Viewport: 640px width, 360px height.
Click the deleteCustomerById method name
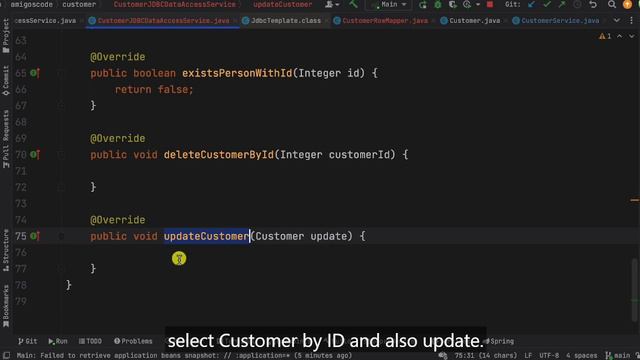point(219,155)
